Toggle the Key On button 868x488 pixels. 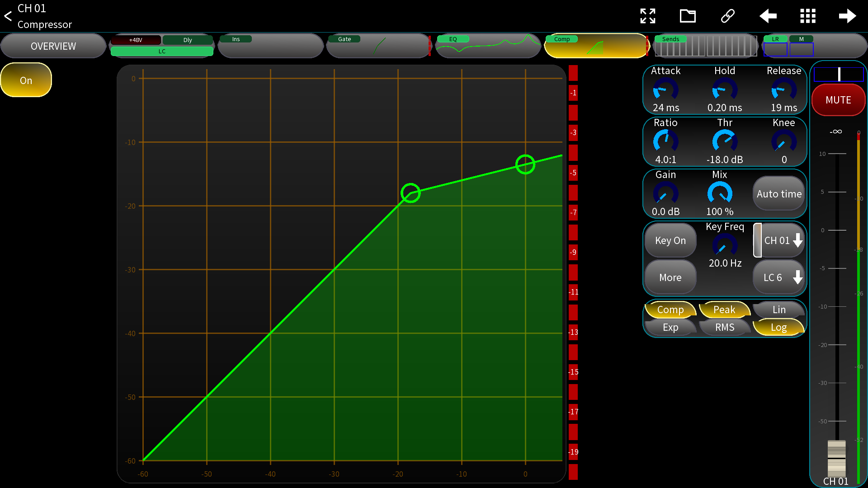(x=670, y=240)
